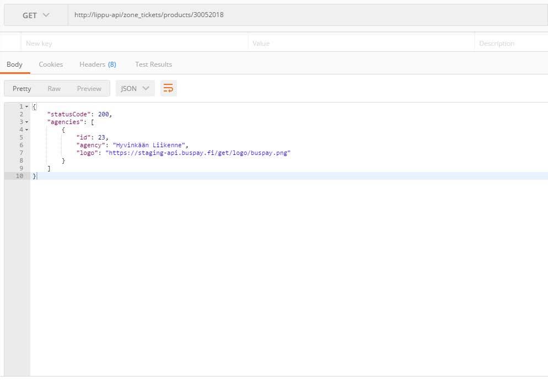
Task: Focus the Value input field
Action: (361, 44)
